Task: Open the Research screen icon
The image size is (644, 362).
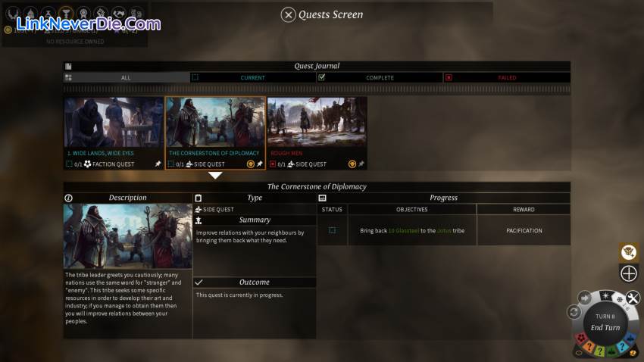Action: 48,14
